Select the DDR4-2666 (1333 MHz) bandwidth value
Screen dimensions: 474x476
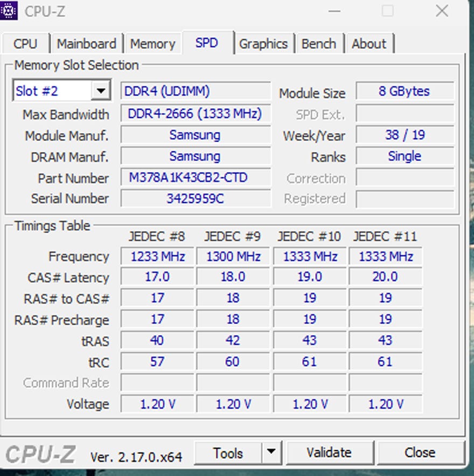pyautogui.click(x=196, y=113)
